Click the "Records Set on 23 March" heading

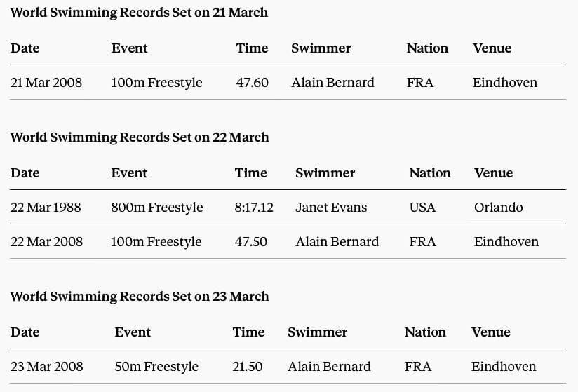pos(139,297)
